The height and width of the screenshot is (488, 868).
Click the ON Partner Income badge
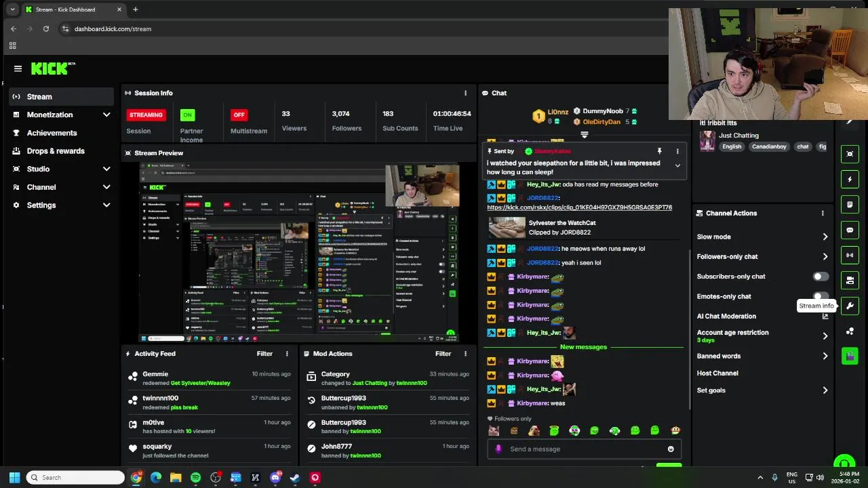click(x=187, y=115)
